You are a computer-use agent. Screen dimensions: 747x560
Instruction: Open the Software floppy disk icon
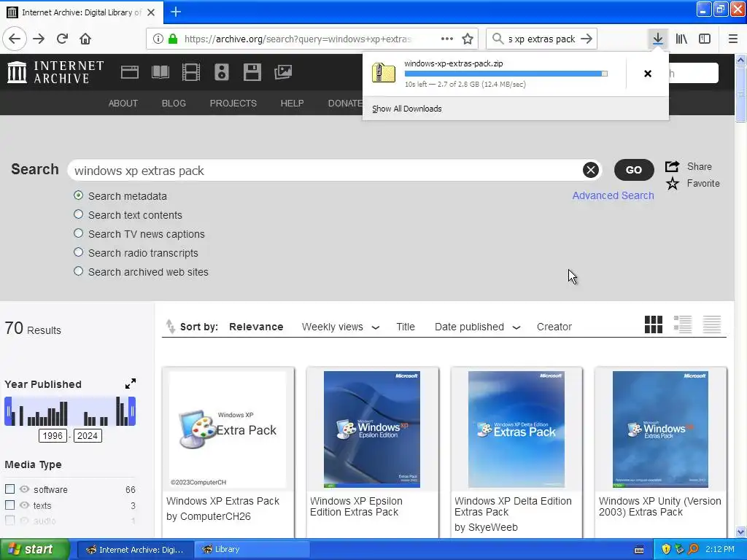point(252,72)
